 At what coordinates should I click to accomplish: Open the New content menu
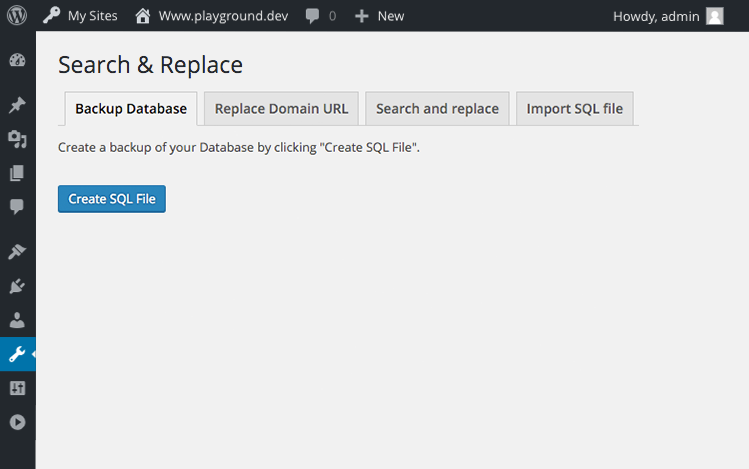coord(379,16)
